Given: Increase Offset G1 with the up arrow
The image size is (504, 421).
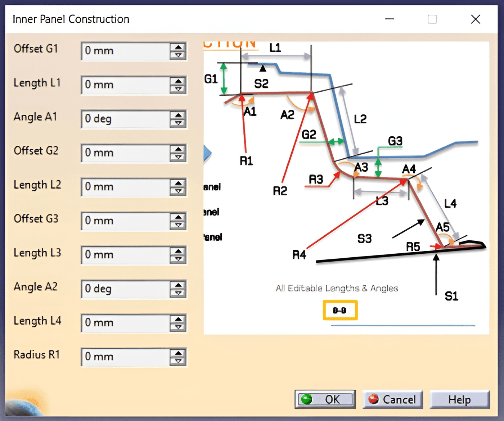Looking at the screenshot, I should (x=178, y=47).
